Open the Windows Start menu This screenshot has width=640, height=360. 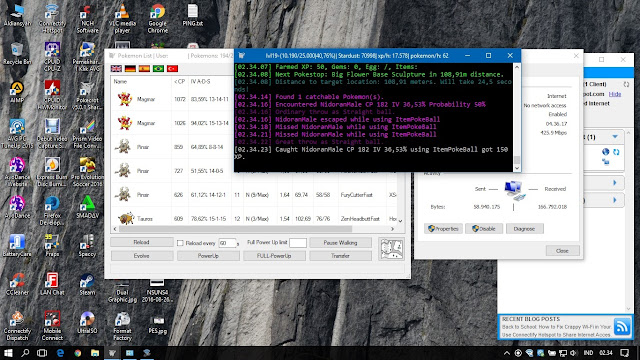point(8,353)
